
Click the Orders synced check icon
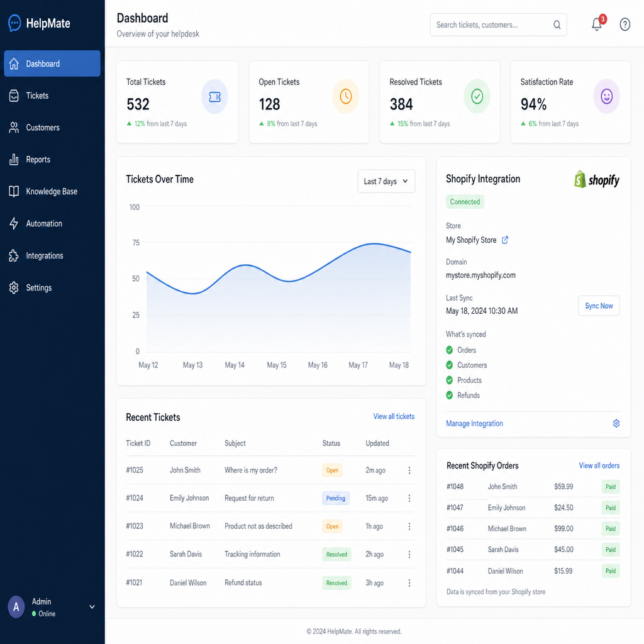pos(449,350)
